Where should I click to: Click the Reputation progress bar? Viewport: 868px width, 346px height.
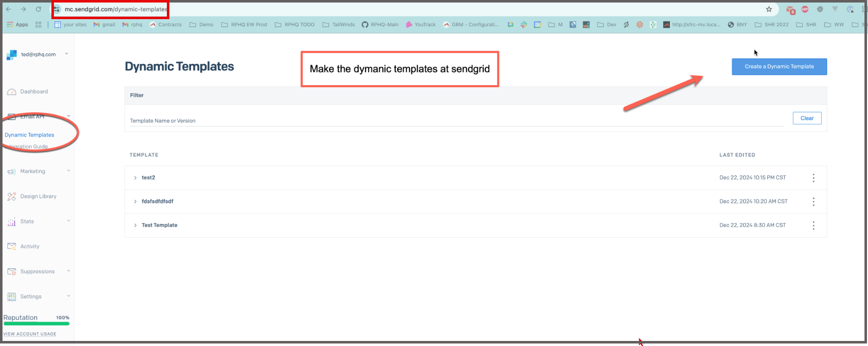pyautogui.click(x=36, y=324)
